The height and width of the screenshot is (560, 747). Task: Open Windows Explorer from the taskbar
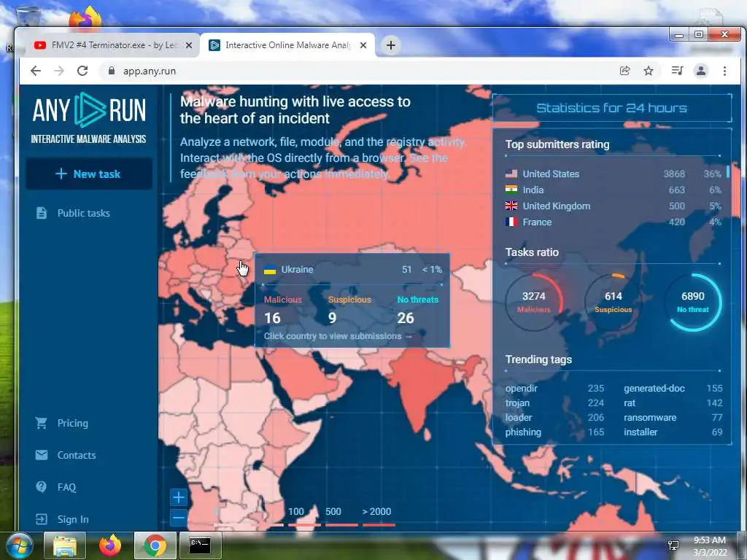tap(65, 545)
